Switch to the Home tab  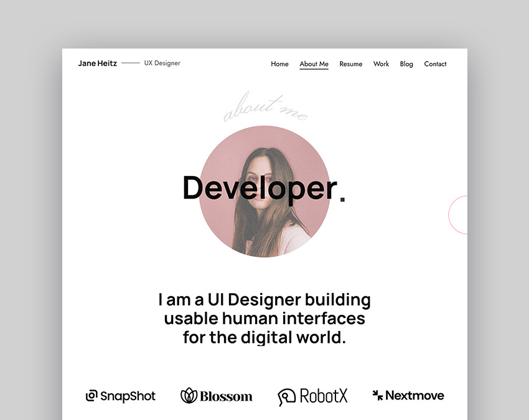click(x=279, y=64)
